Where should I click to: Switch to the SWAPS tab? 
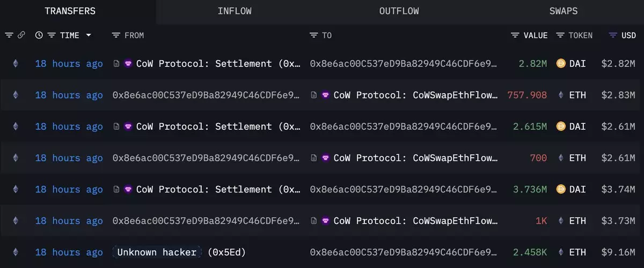tap(563, 11)
